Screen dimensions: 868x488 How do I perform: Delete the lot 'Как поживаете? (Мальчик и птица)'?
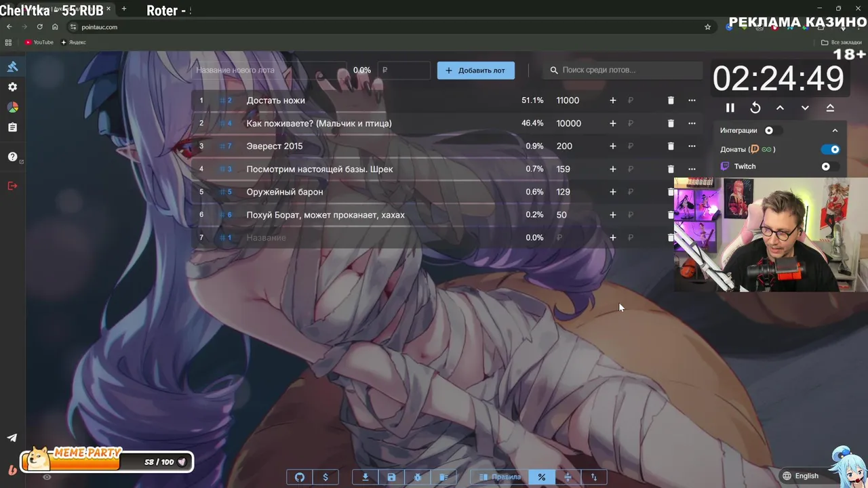tap(671, 123)
